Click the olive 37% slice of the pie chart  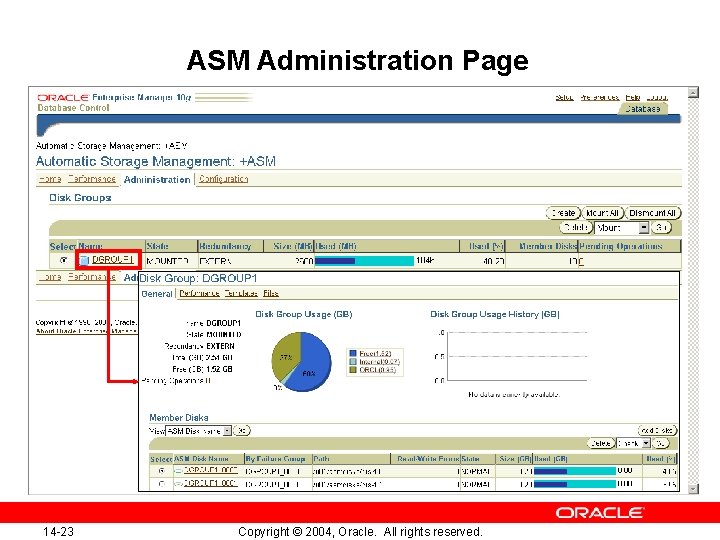[x=286, y=354]
